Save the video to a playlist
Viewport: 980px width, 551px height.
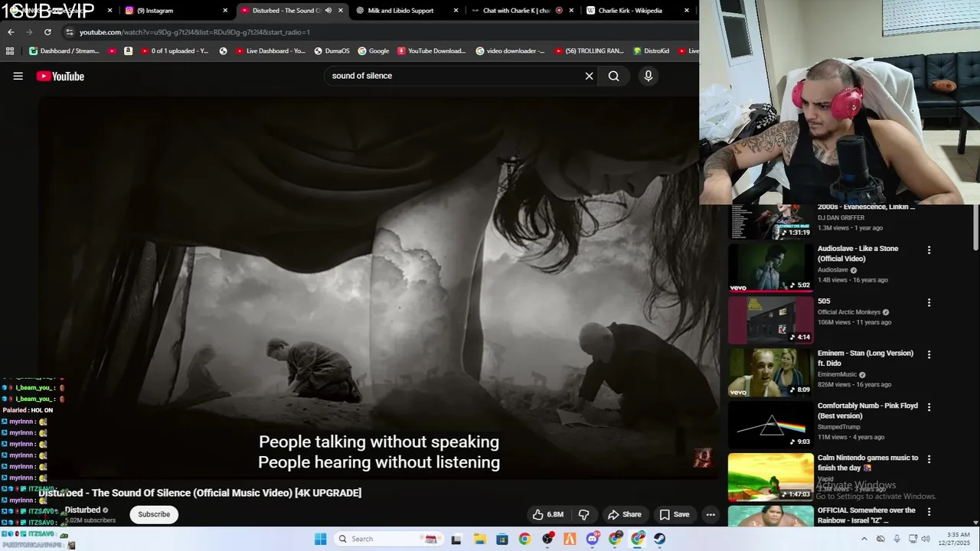(675, 514)
